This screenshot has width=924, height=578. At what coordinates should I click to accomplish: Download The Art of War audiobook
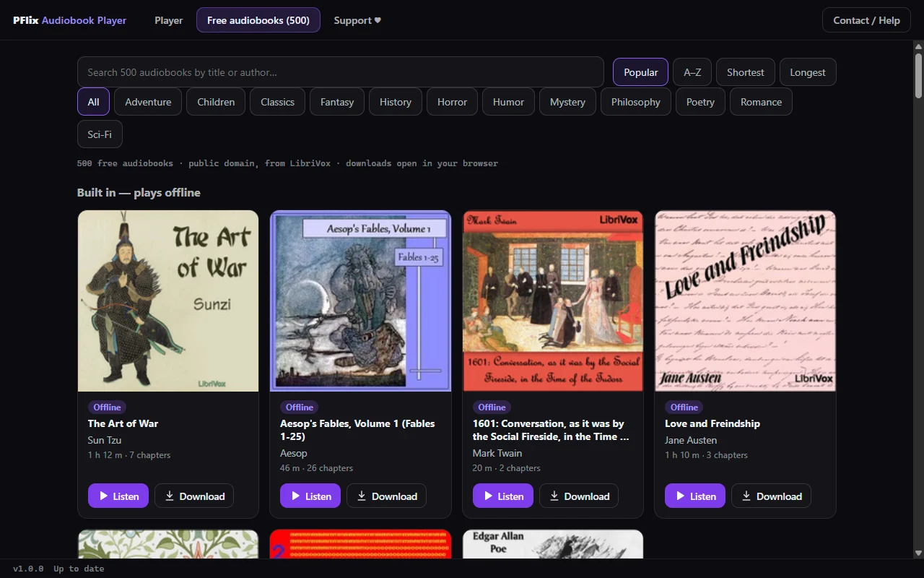point(194,496)
